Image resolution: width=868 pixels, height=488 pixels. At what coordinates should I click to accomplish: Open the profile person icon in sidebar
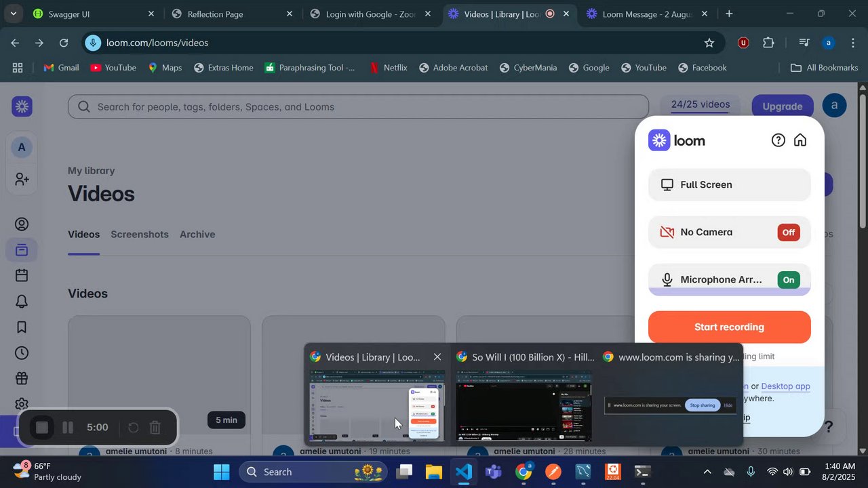click(22, 224)
